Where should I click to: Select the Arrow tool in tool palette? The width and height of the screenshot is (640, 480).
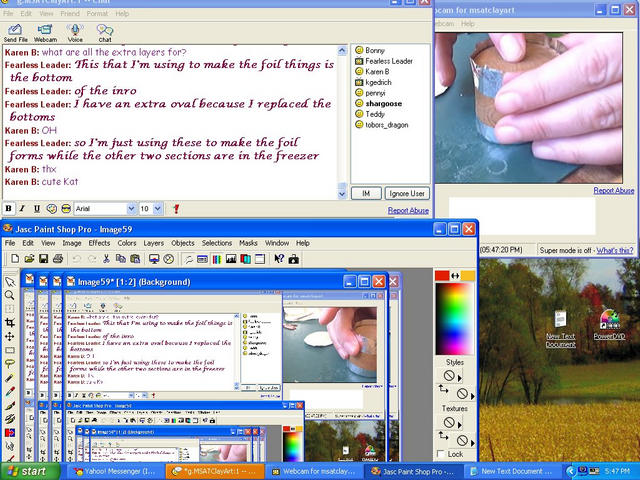(x=10, y=281)
